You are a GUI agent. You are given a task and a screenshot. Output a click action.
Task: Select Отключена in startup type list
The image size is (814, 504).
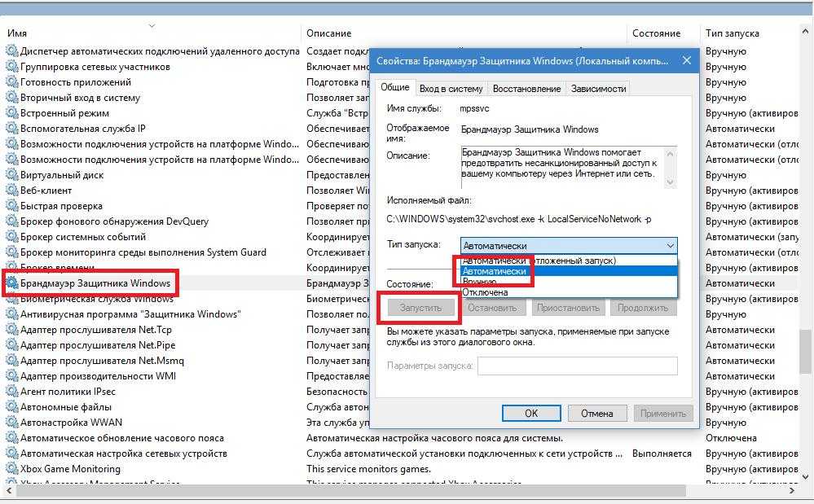[x=569, y=292]
